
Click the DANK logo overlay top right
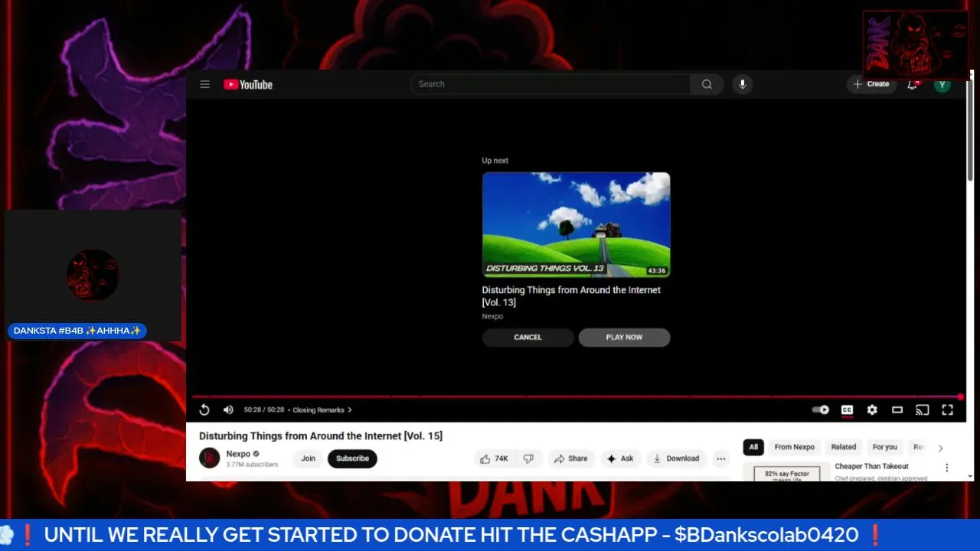[x=916, y=44]
